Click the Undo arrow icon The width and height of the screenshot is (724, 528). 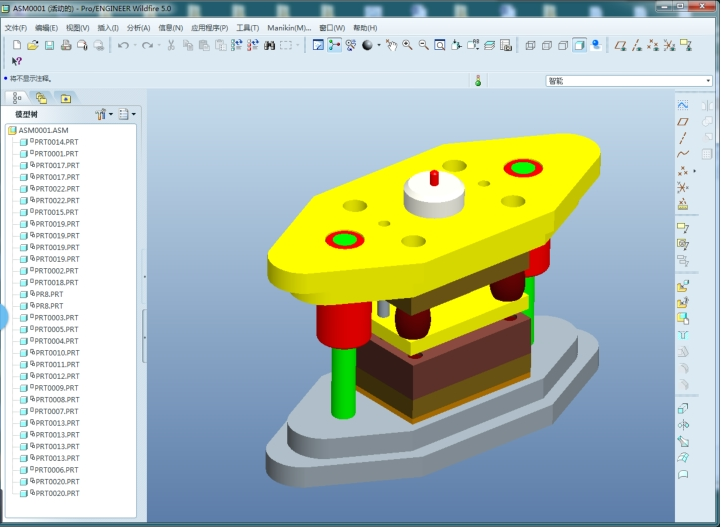123,45
